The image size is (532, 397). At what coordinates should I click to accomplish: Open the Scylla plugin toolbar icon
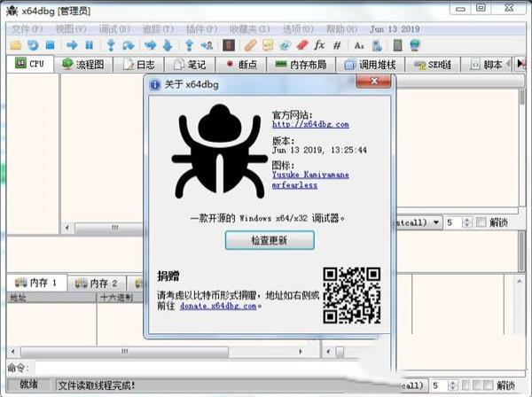[229, 45]
